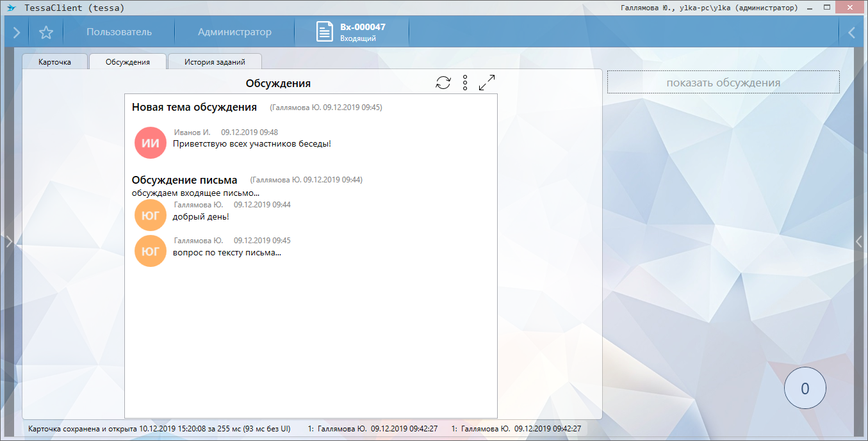Refresh the discussions list
The image size is (868, 441).
point(443,83)
